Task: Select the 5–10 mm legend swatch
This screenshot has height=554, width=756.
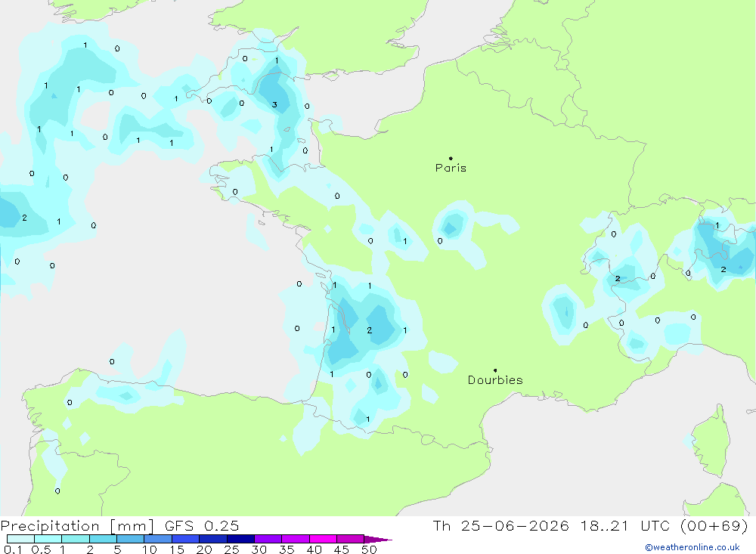Action: click(130, 539)
